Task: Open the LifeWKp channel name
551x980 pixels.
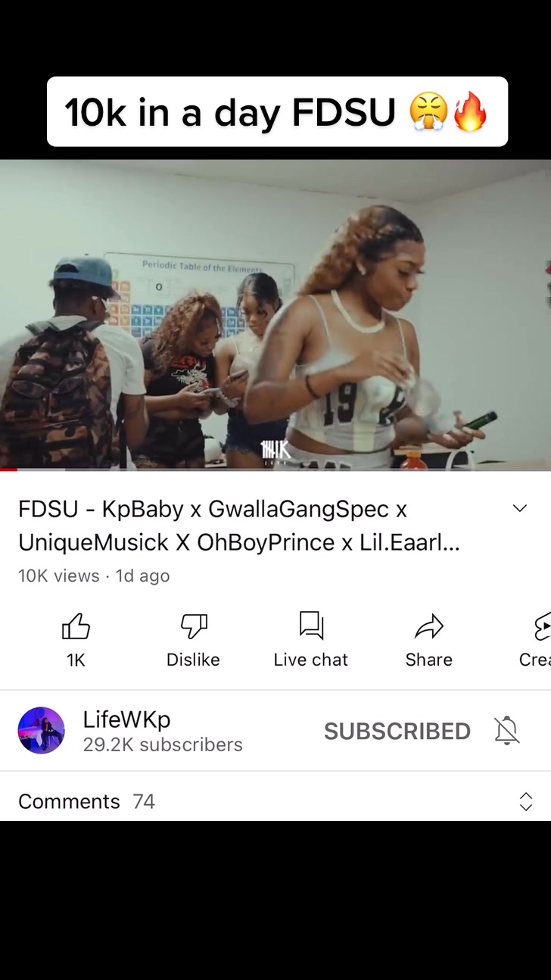Action: coord(126,719)
